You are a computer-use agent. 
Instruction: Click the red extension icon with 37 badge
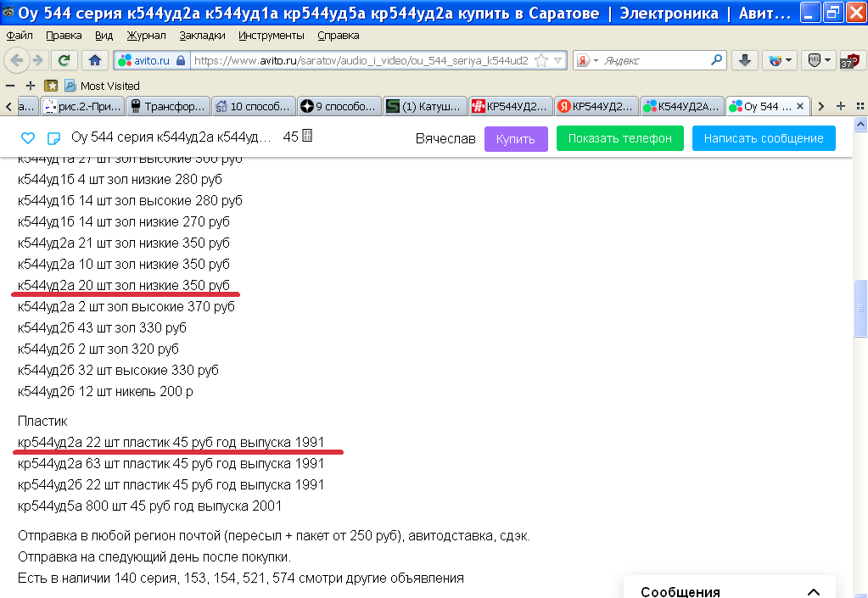click(850, 60)
